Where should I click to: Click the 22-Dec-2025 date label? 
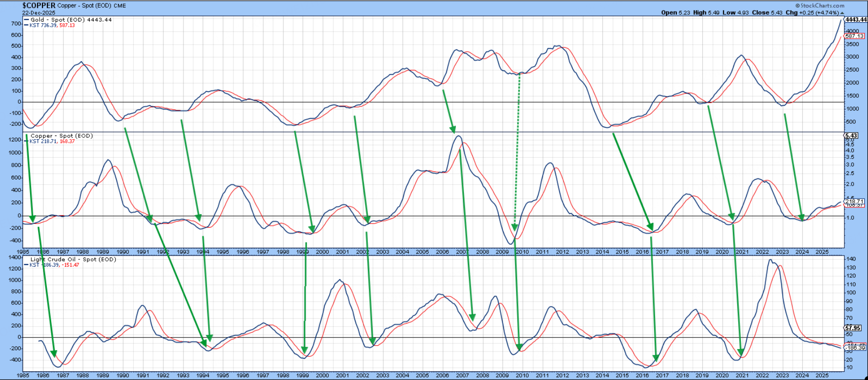click(x=39, y=13)
